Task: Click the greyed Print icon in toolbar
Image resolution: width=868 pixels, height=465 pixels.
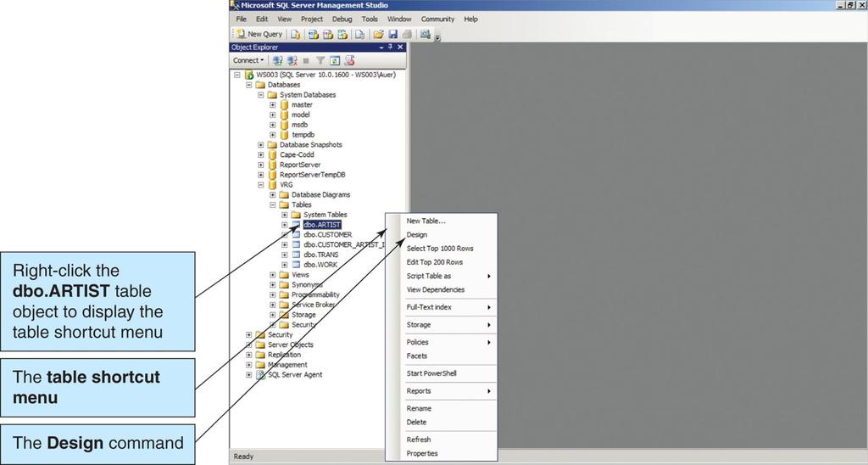Action: point(407,34)
